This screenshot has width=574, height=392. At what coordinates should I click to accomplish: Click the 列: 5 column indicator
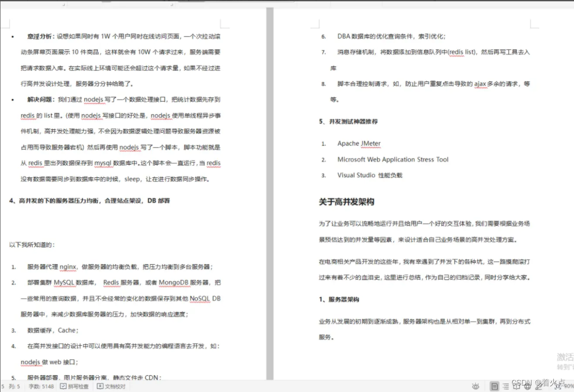(14, 386)
